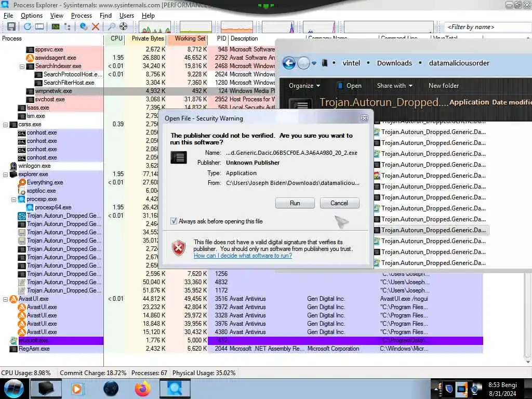The width and height of the screenshot is (532, 399).
Task: Click the Forward arrow in the Explorer window
Action: click(303, 63)
